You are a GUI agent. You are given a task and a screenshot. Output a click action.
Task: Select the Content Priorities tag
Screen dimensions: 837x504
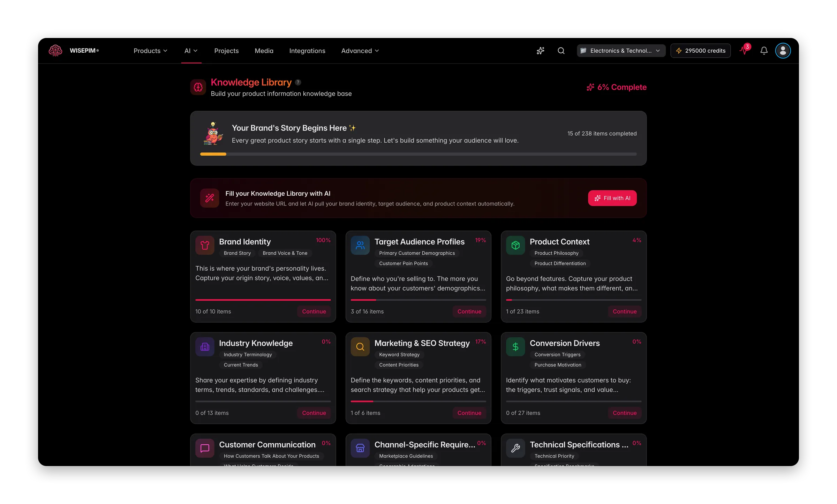(x=399, y=365)
